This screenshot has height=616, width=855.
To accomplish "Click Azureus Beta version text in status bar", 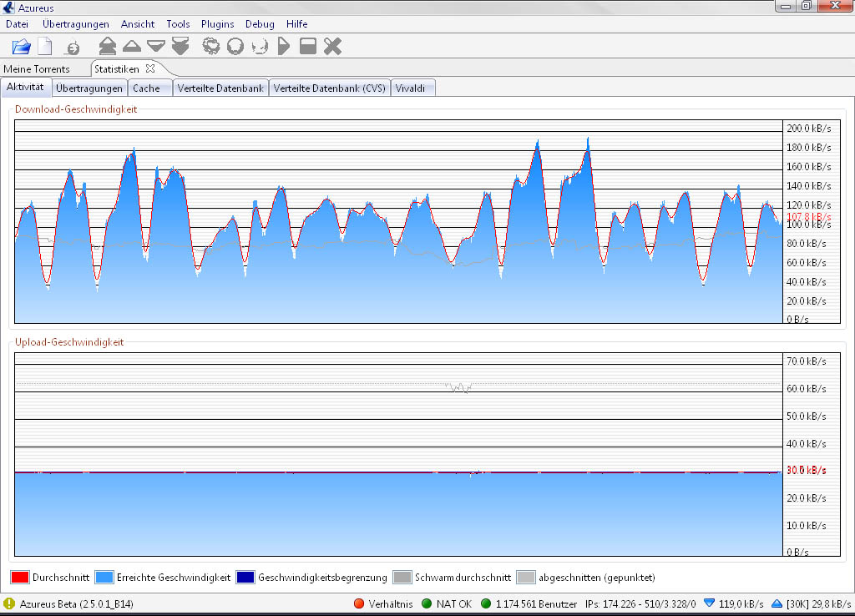I will 76,603.
